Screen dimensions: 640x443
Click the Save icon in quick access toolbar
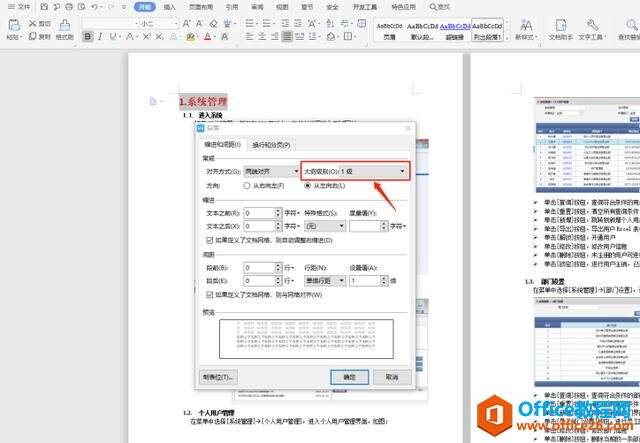click(x=44, y=7)
